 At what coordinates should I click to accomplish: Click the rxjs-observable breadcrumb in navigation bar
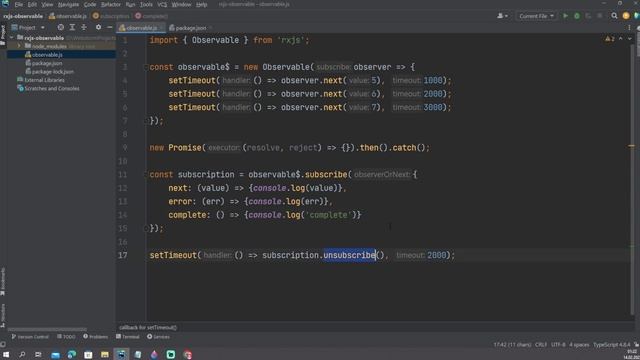[x=23, y=16]
